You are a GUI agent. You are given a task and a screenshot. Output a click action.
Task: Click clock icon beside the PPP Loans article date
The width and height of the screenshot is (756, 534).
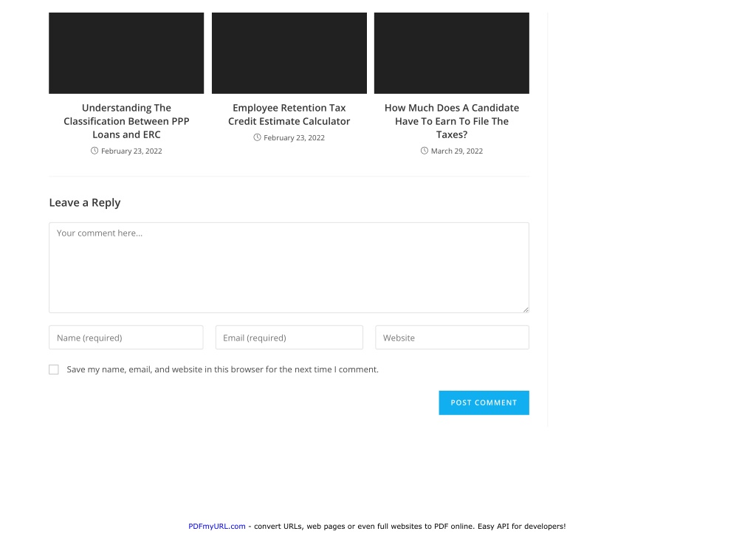tap(94, 151)
